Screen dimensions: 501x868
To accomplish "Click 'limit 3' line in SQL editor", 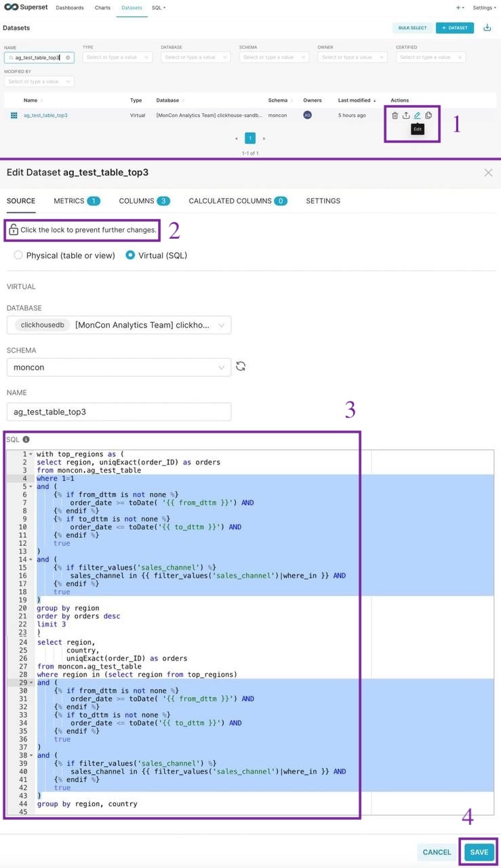I will [x=52, y=625].
